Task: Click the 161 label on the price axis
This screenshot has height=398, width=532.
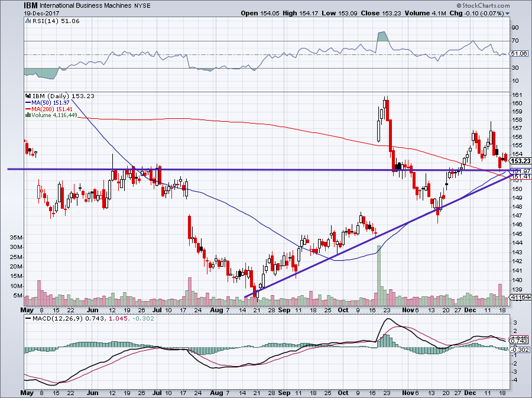Action: [517, 95]
